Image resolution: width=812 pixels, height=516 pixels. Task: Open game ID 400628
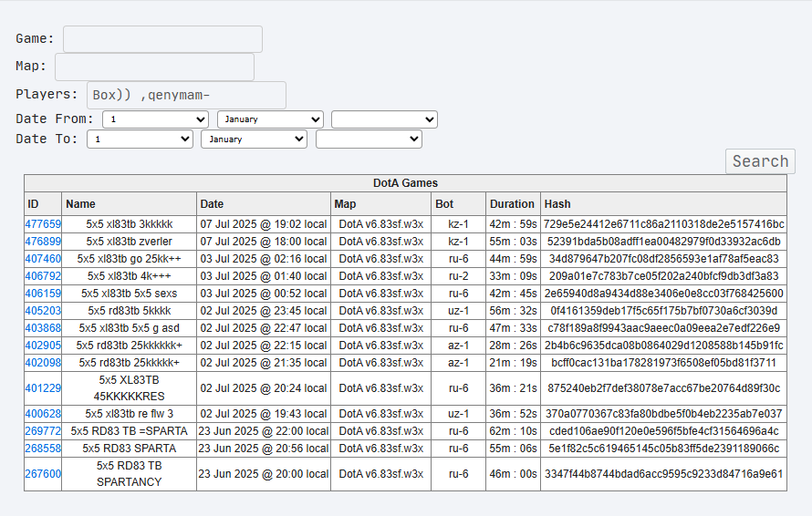click(43, 414)
